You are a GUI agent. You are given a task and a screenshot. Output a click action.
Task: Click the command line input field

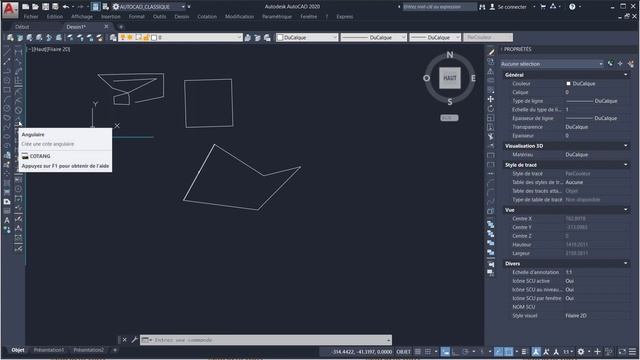point(266,340)
